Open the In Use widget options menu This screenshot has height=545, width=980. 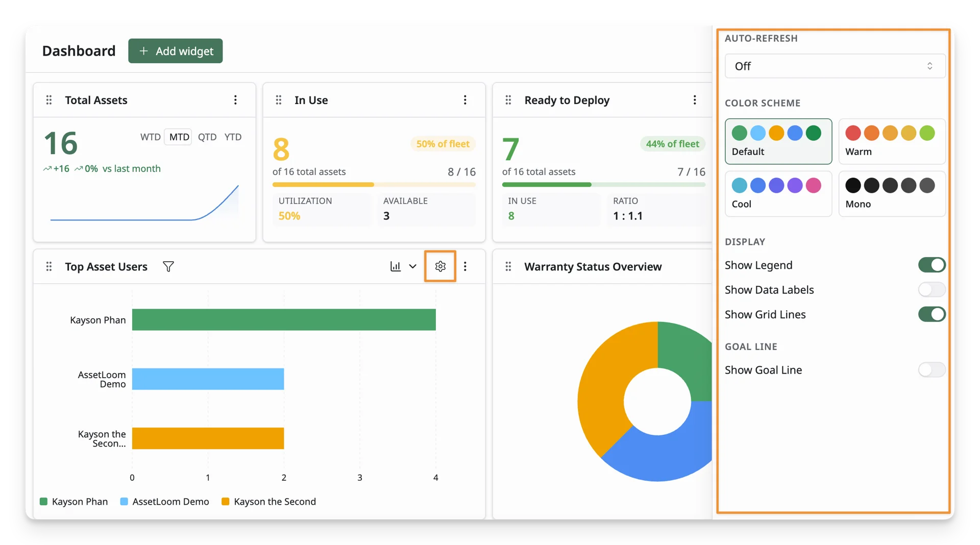coord(465,100)
